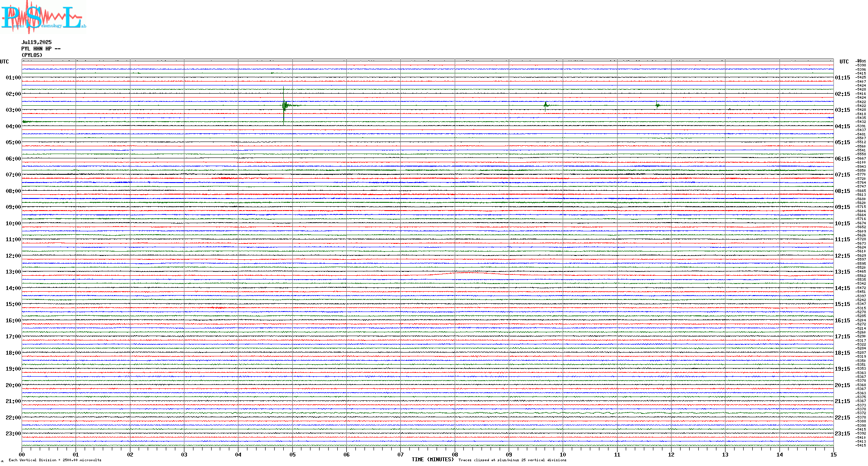Click the 17:15 label on right axis

[843, 337]
